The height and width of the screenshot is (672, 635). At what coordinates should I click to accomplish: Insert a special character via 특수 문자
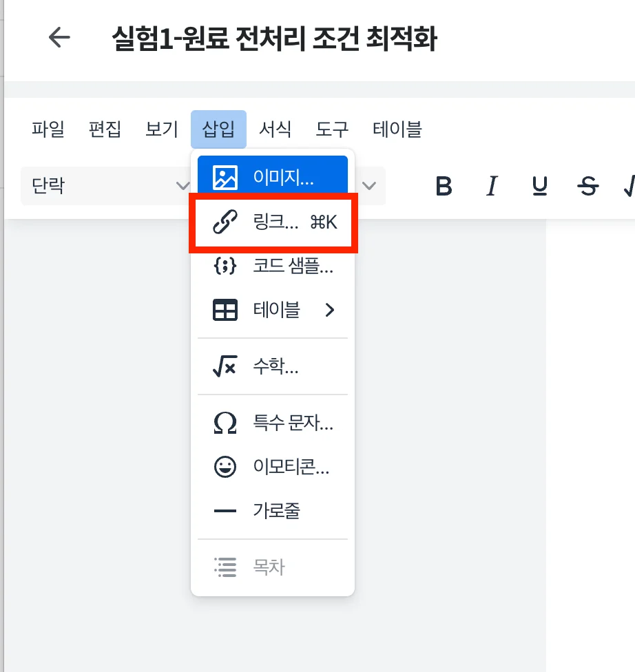275,423
